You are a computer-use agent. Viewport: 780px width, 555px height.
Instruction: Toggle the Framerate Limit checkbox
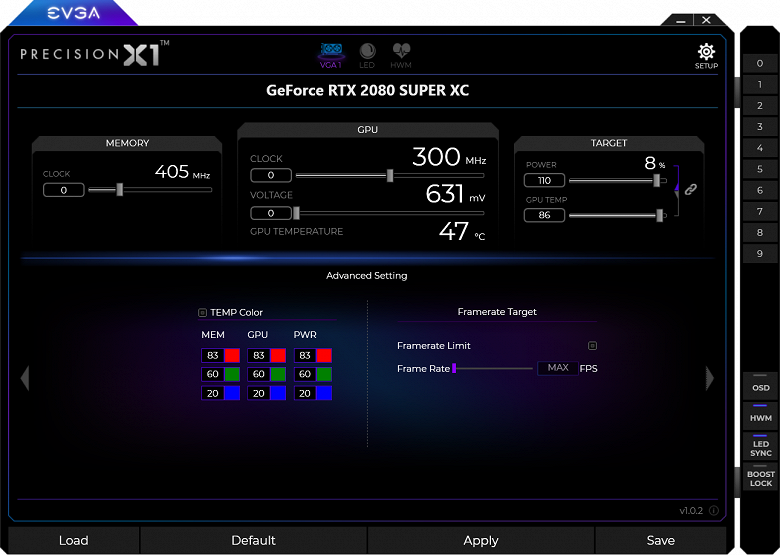[592, 345]
